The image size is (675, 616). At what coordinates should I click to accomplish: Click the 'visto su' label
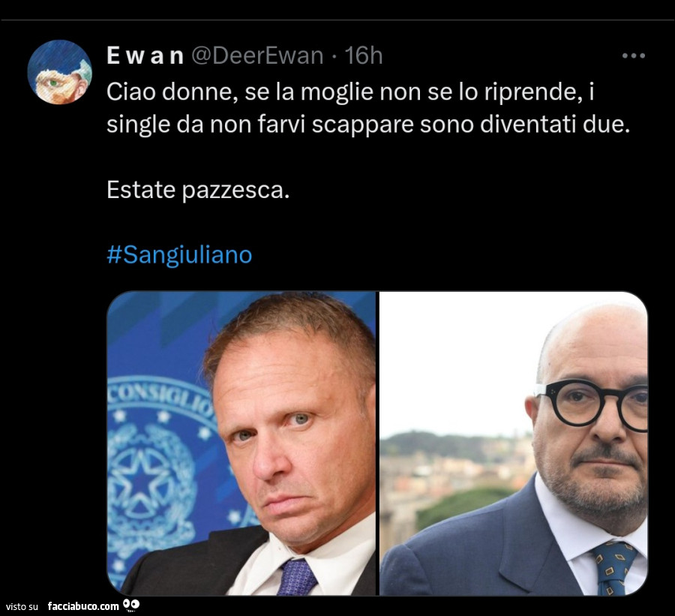coord(22,607)
